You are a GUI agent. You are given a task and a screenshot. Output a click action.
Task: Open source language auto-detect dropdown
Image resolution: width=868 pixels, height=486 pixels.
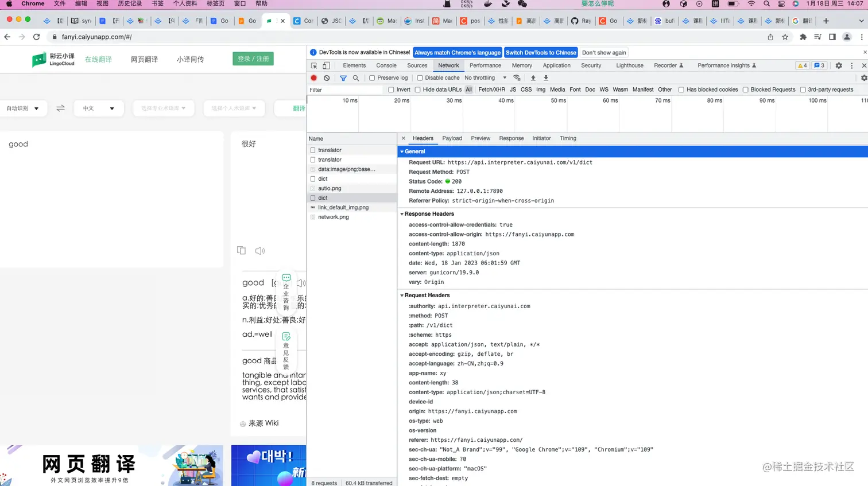click(x=23, y=108)
